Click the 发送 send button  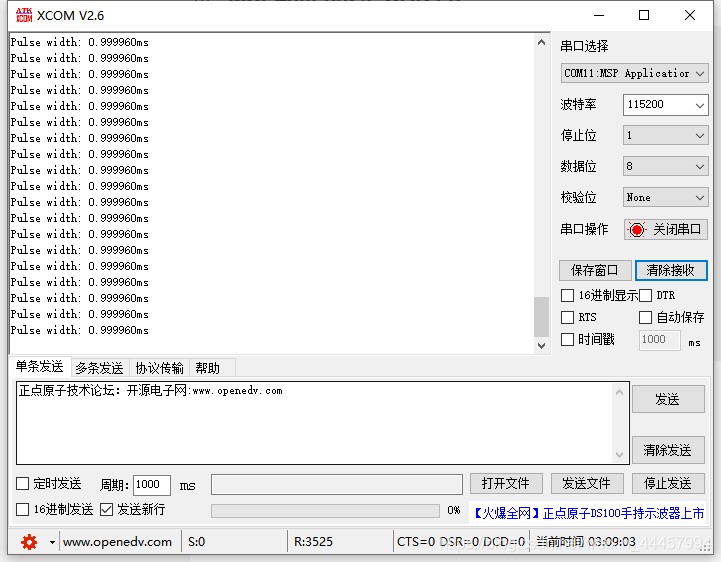pos(668,399)
